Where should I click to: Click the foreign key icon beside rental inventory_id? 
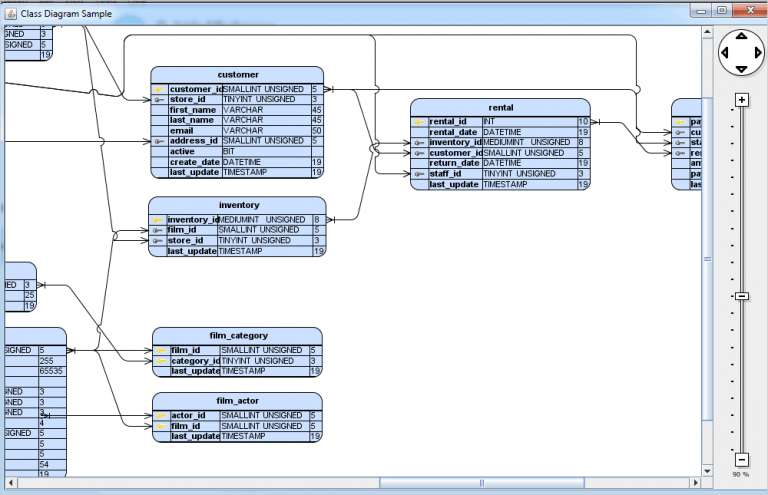coord(419,143)
